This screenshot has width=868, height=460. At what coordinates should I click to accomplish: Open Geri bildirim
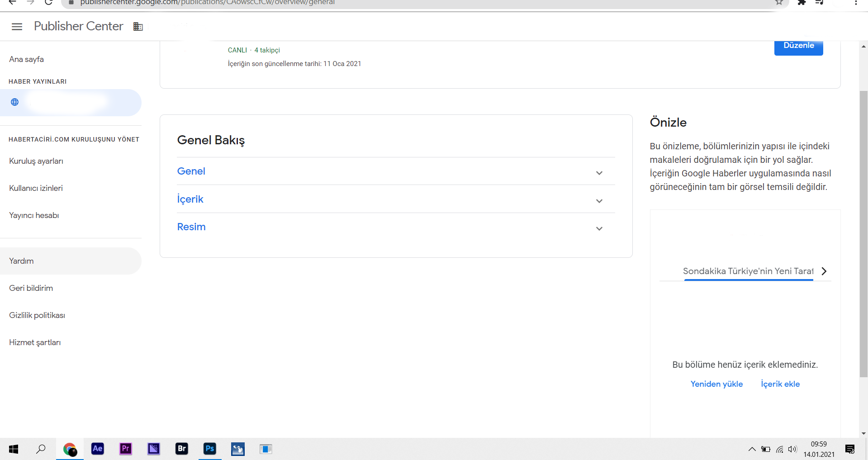[x=31, y=288]
